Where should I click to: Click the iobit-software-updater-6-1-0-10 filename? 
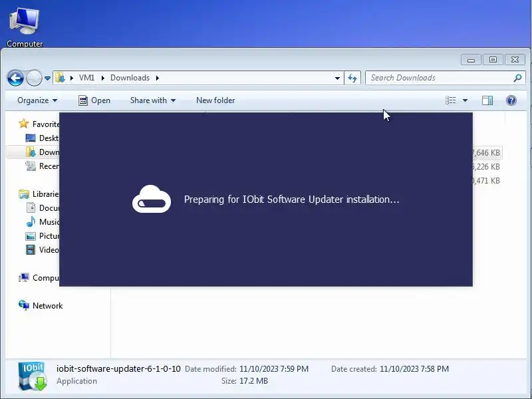[118, 369]
